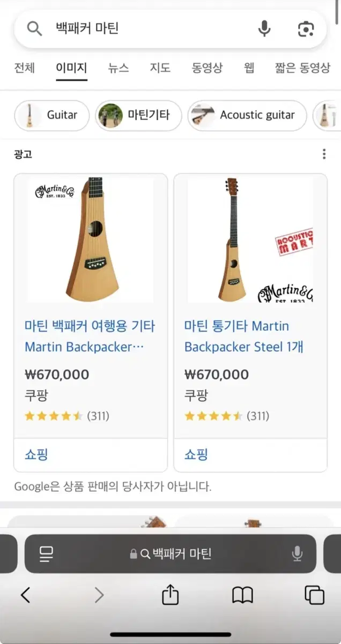
Task: Open the 동영상 search tab
Action: coord(206,68)
